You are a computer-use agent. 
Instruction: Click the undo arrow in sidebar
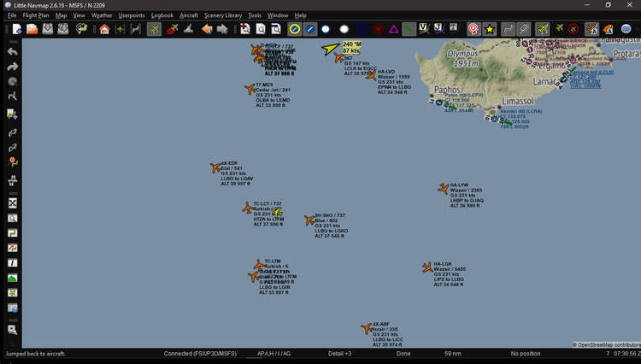[13, 52]
